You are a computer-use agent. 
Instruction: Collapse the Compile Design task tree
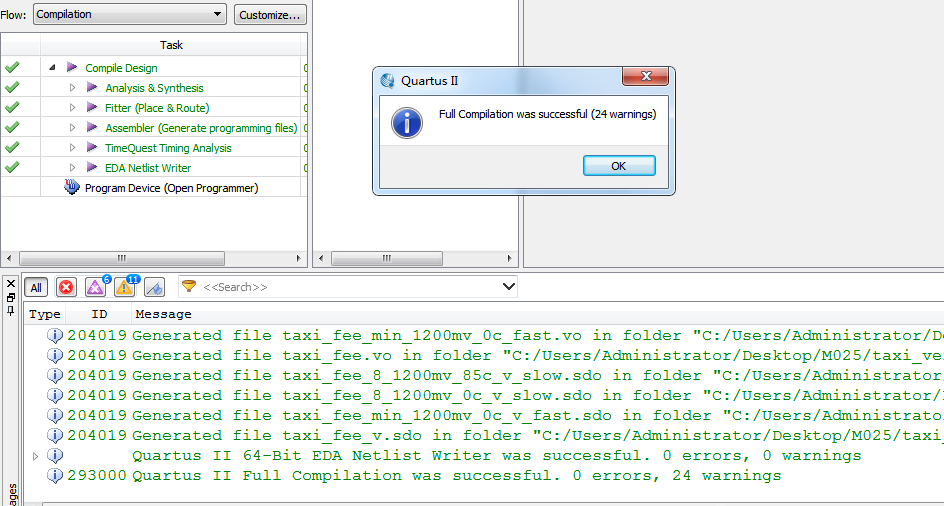[52, 68]
